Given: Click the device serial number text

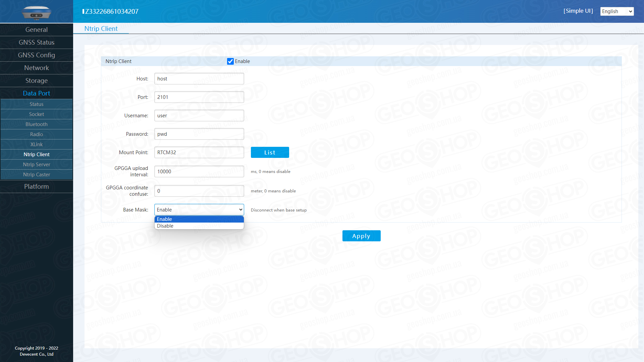Looking at the screenshot, I should [x=111, y=12].
